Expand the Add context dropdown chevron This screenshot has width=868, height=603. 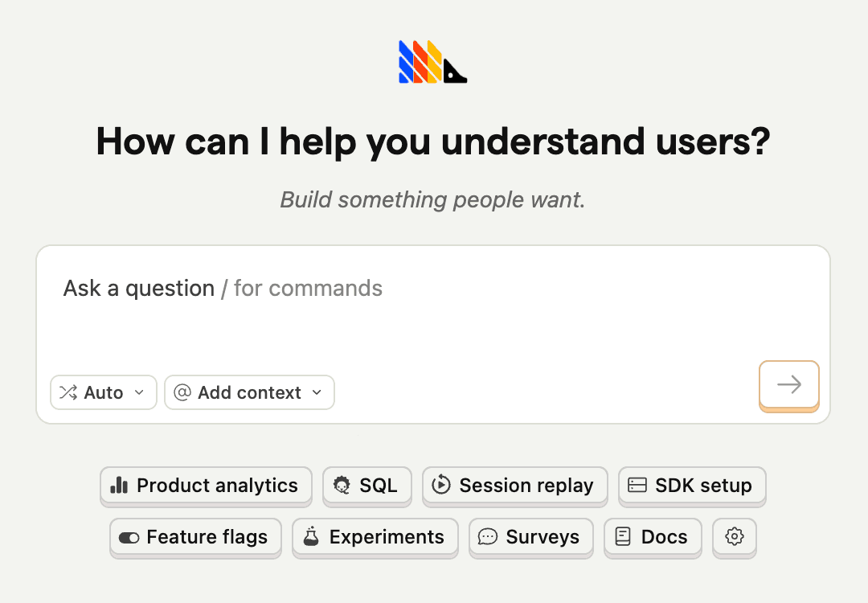(317, 392)
